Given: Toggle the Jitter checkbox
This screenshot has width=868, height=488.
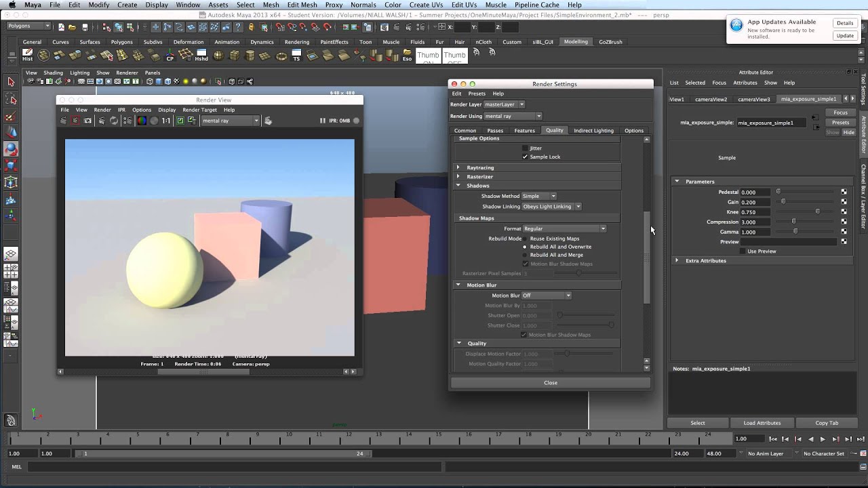Looking at the screenshot, I should pyautogui.click(x=525, y=148).
